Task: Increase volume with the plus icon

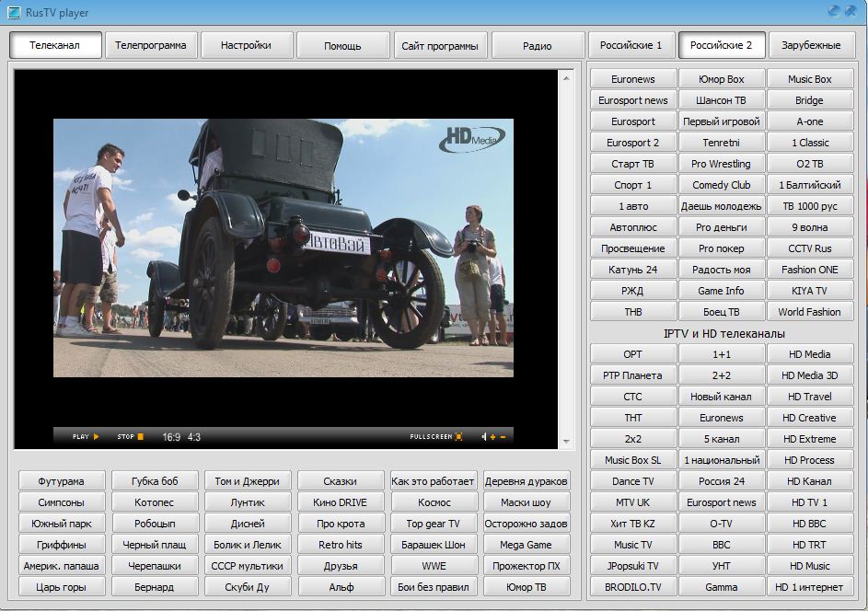Action: pos(492,437)
